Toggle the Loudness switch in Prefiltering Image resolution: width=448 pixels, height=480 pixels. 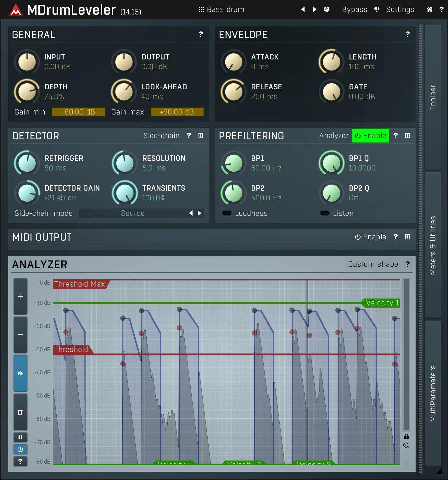[x=227, y=213]
